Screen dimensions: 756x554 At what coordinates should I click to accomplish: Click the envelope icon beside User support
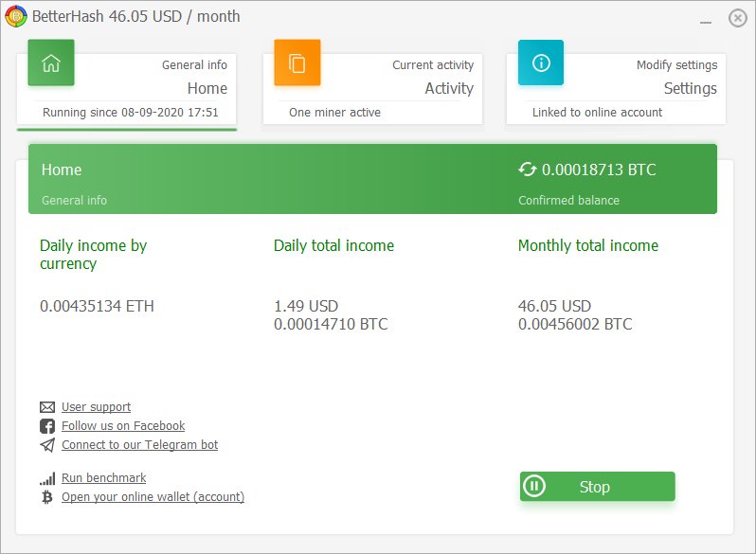pos(47,407)
